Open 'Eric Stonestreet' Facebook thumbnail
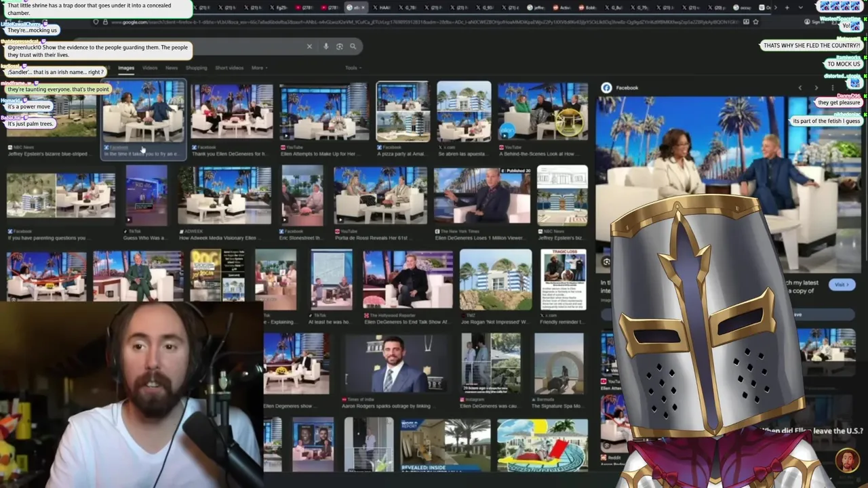The width and height of the screenshot is (868, 488). click(x=302, y=195)
